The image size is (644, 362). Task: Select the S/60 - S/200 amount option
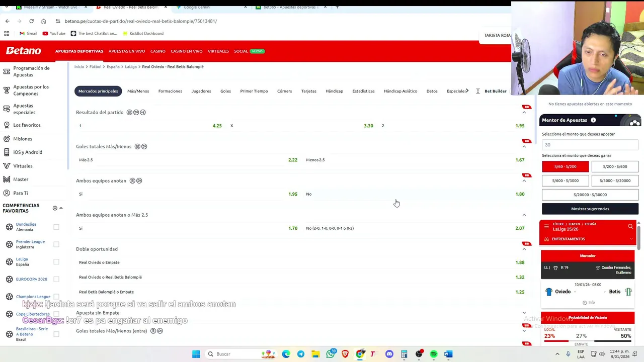[566, 166]
